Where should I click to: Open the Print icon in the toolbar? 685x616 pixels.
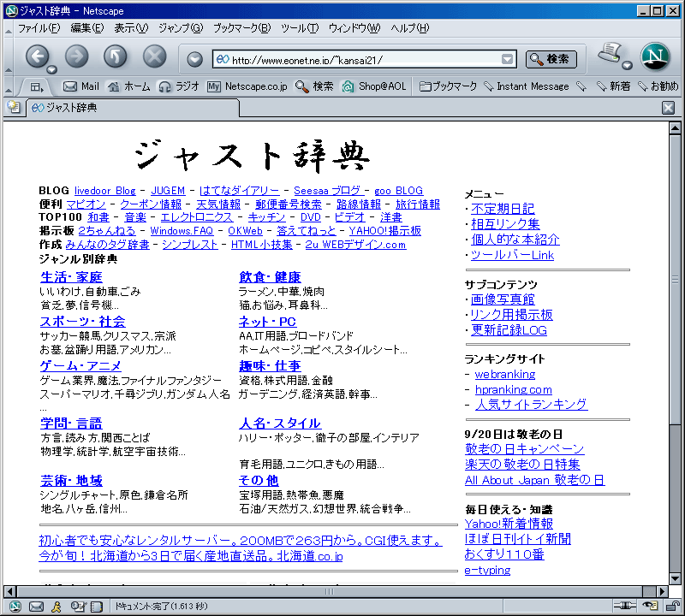point(611,54)
